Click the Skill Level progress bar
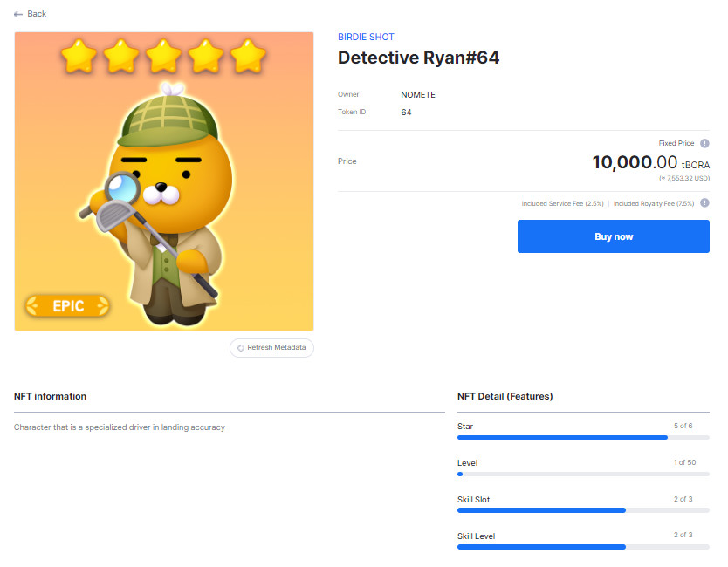This screenshot has width=728, height=567. (x=583, y=547)
